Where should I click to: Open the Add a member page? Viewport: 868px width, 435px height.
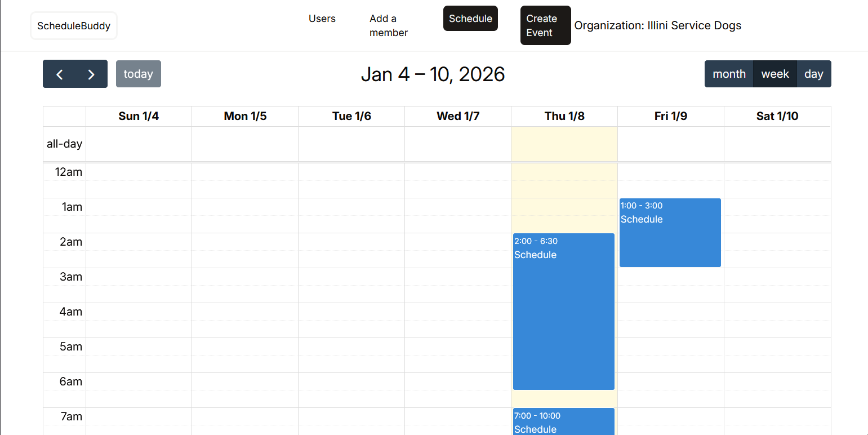[388, 25]
